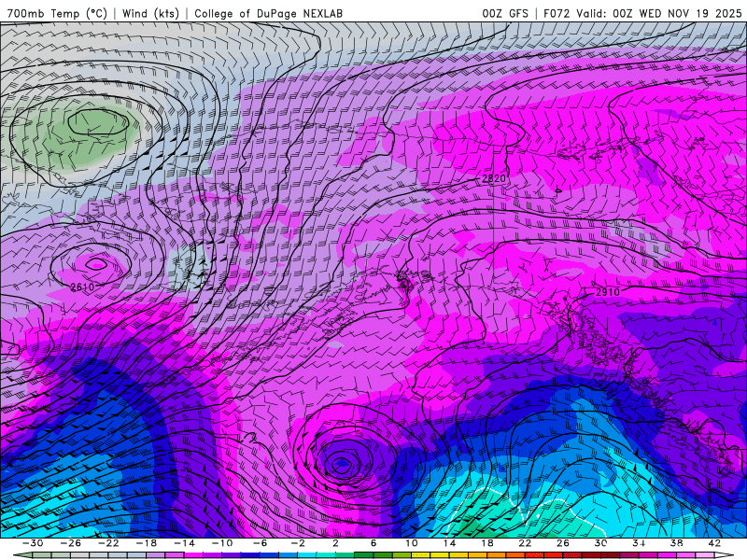Click the '-18' value on the color scale

(147, 543)
